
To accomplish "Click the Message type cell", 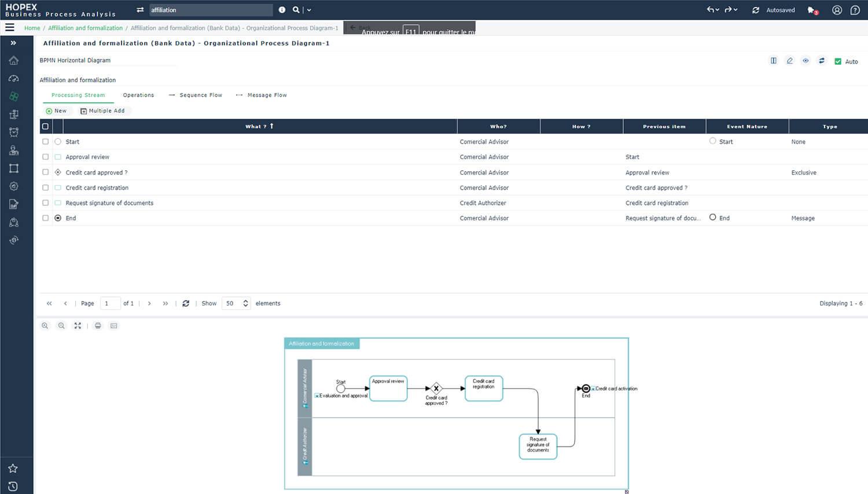I will pos(803,218).
